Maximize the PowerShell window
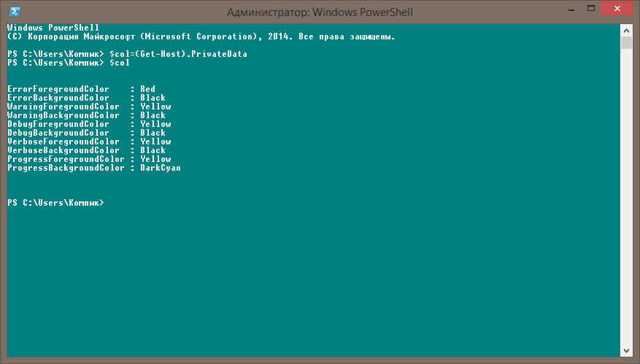The height and width of the screenshot is (364, 640). click(591, 9)
